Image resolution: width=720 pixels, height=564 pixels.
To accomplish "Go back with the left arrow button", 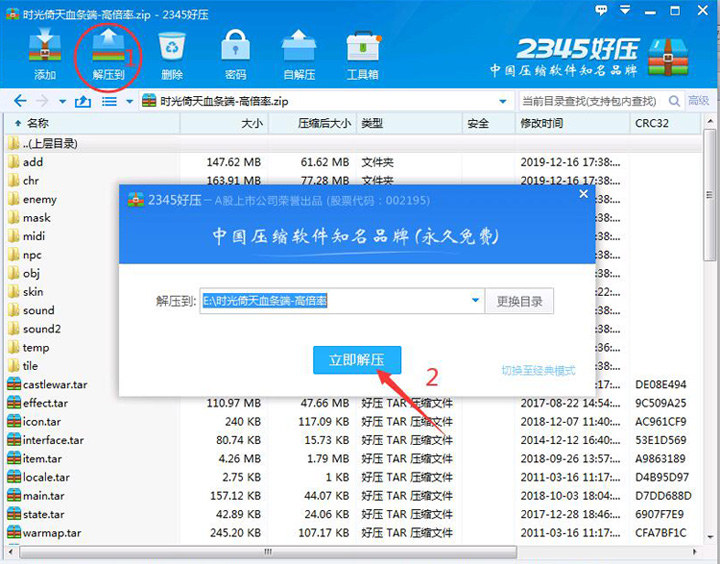I will coord(20,101).
